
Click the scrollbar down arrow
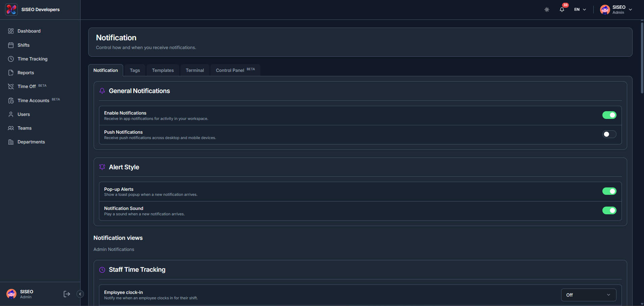pyautogui.click(x=642, y=304)
